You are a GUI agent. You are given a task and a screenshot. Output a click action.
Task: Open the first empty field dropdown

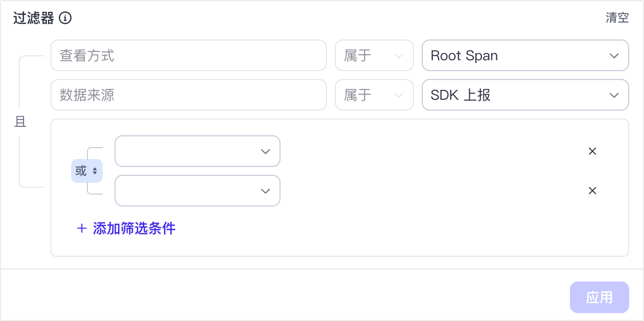(197, 151)
